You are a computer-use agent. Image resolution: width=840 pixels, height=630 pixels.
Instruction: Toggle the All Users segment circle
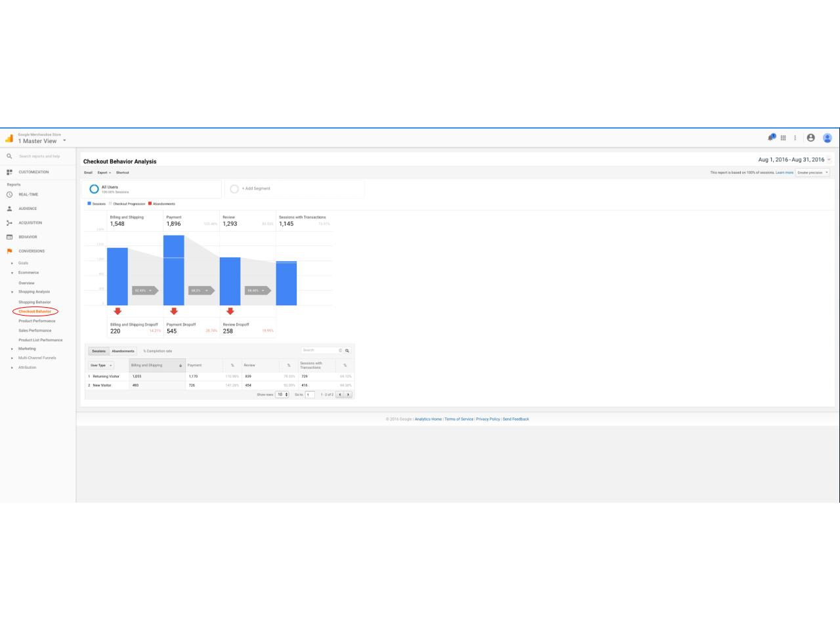(x=94, y=189)
